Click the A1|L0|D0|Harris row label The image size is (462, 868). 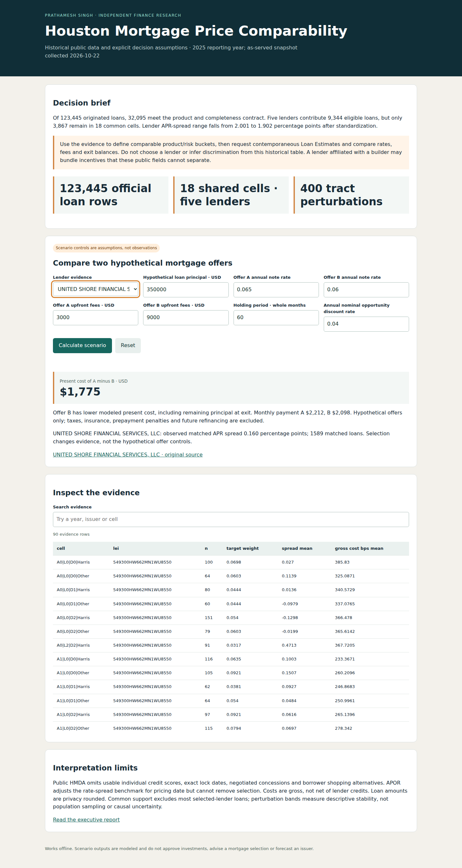tap(73, 659)
